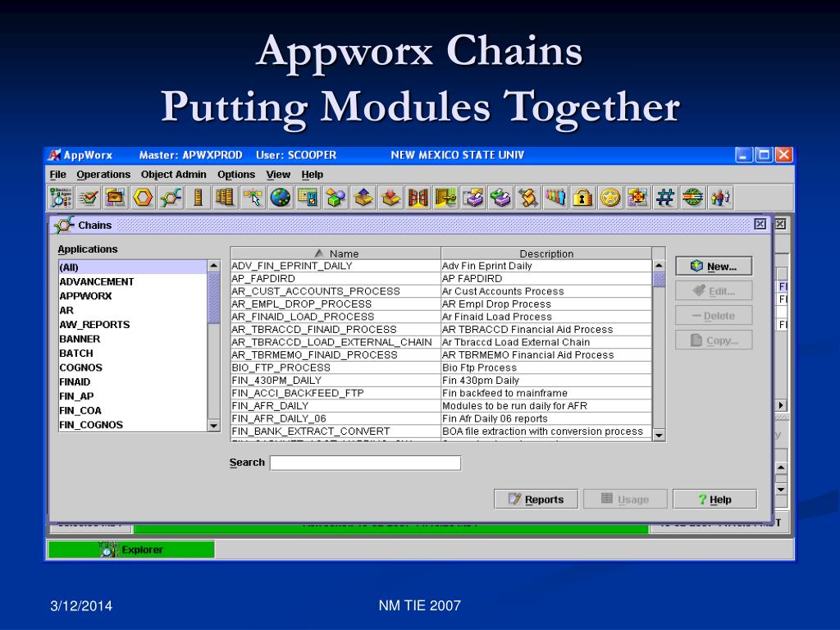
Task: Click the Copy... button
Action: (x=714, y=340)
